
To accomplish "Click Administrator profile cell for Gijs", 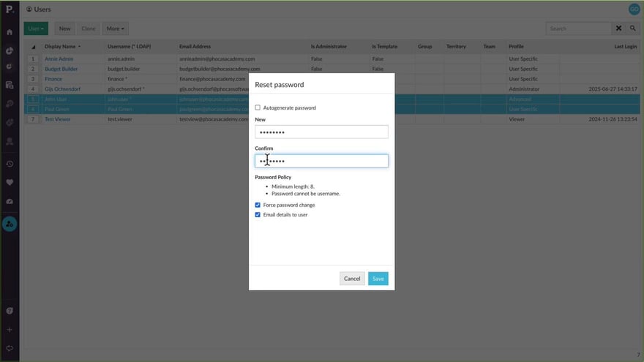I will 524,89.
